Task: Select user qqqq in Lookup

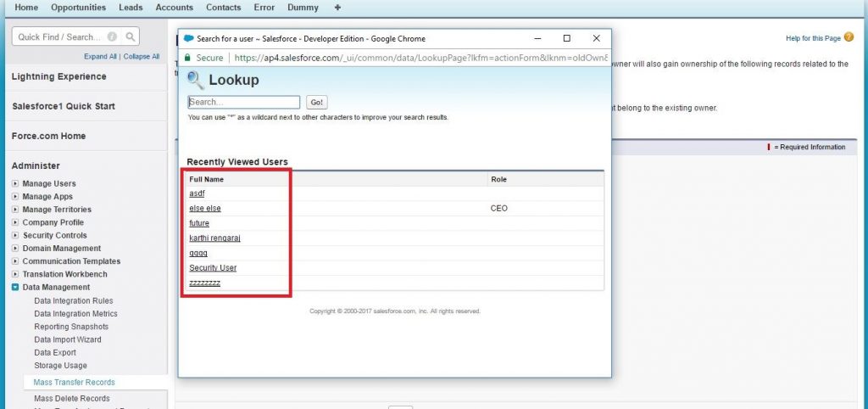Action: coord(198,253)
